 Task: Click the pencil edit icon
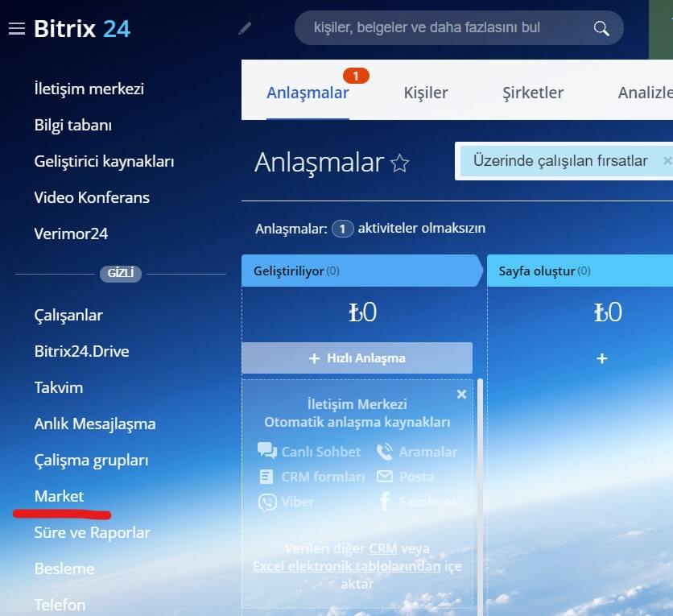click(x=245, y=29)
